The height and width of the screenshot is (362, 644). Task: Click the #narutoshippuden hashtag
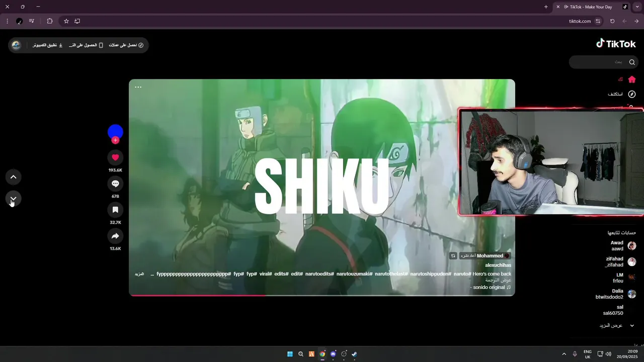coord(431,274)
